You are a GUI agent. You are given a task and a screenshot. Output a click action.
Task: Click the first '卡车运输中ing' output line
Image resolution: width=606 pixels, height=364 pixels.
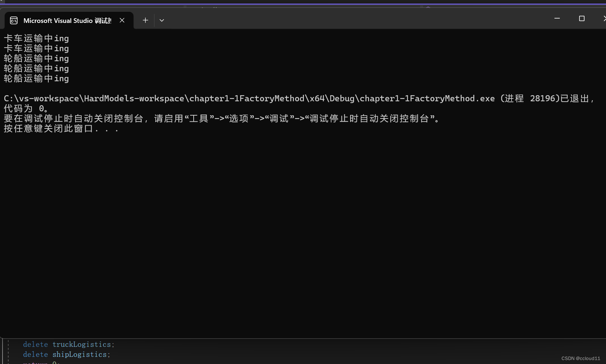coord(36,38)
